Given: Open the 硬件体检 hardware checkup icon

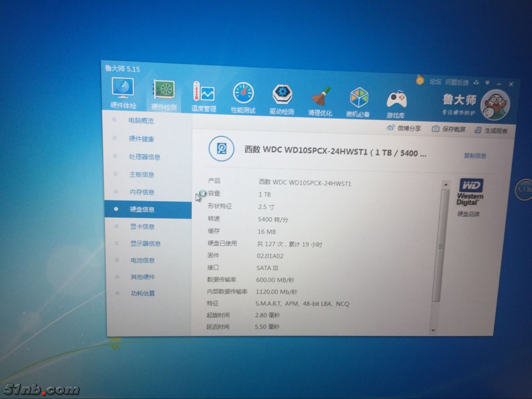Looking at the screenshot, I should (123, 93).
